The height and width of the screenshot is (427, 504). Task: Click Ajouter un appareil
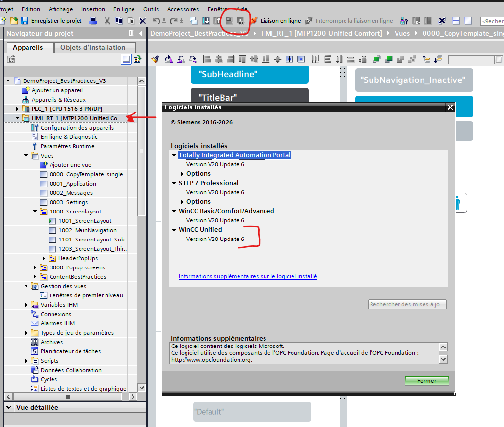[x=57, y=90]
